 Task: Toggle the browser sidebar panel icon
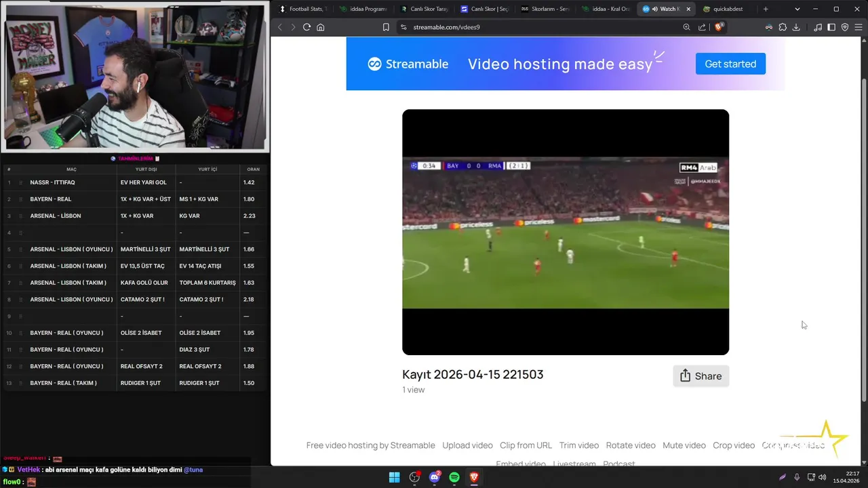click(x=831, y=27)
